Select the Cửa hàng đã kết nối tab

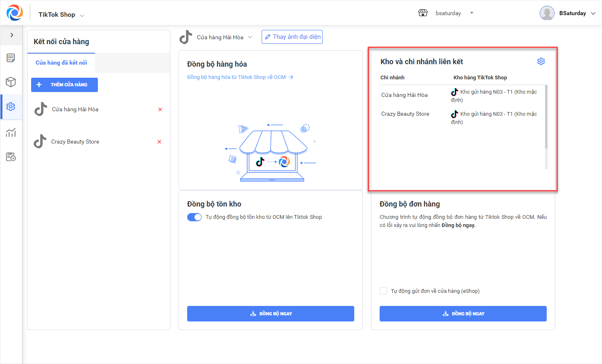point(61,63)
